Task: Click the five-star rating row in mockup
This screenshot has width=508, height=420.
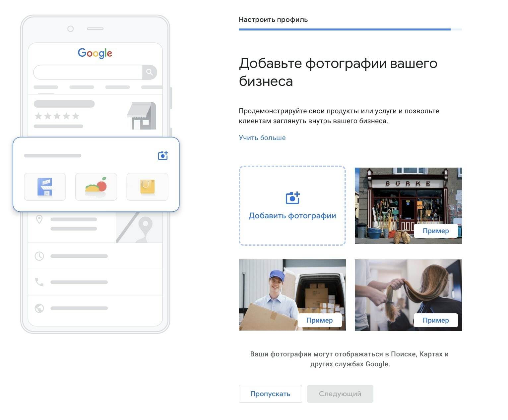Action: 57,116
